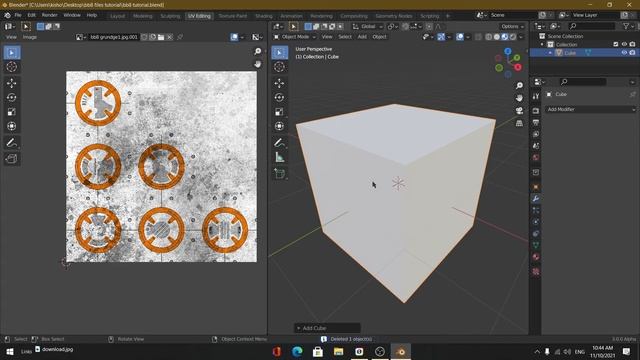The width and height of the screenshot is (640, 360).
Task: Select the 3D viewport Cursor tool
Action: point(280,67)
